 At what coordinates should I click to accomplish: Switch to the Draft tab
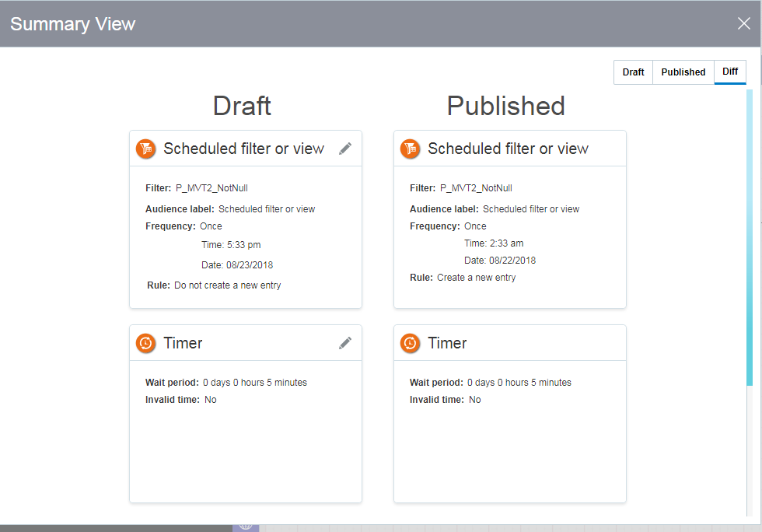(x=633, y=72)
